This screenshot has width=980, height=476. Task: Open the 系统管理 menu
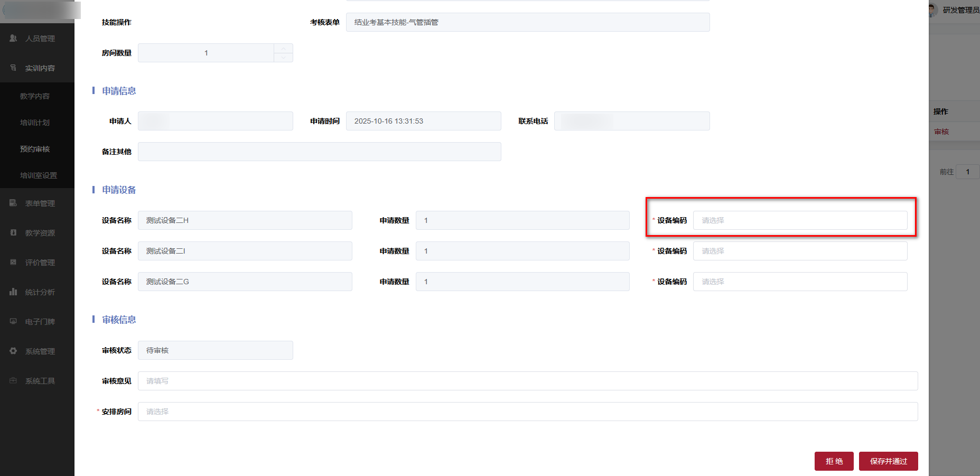[37, 351]
